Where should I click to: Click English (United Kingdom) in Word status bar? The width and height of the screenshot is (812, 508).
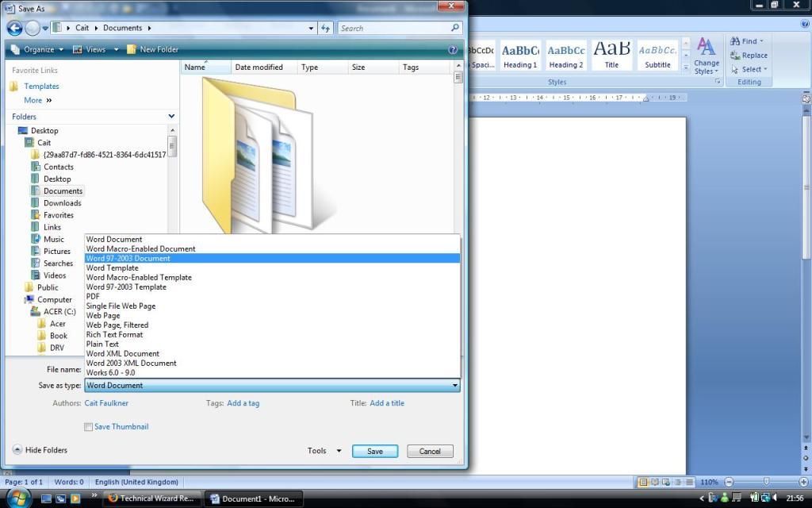[136, 482]
